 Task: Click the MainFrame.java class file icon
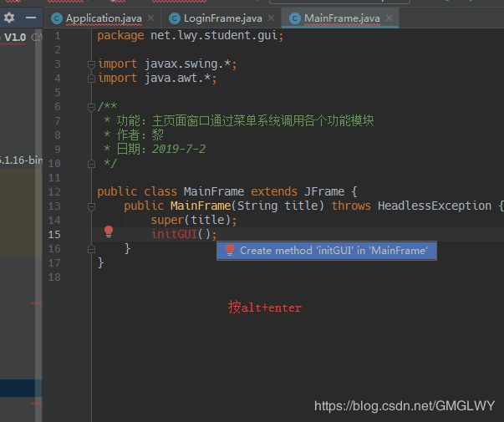pyautogui.click(x=295, y=18)
